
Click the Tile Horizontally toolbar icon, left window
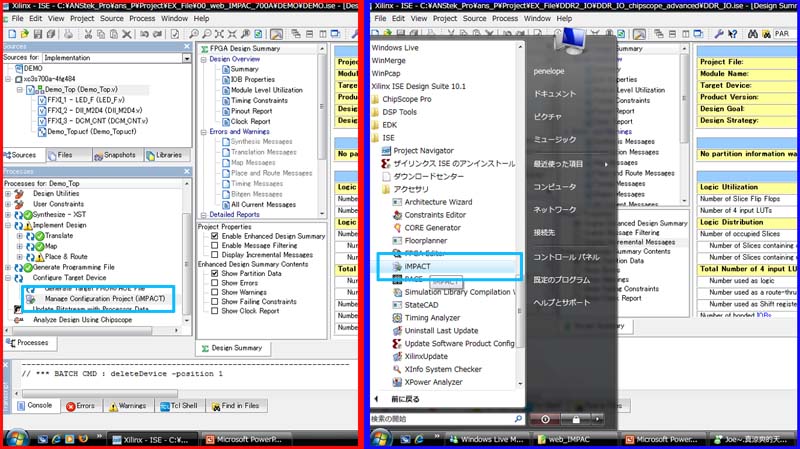(309, 34)
